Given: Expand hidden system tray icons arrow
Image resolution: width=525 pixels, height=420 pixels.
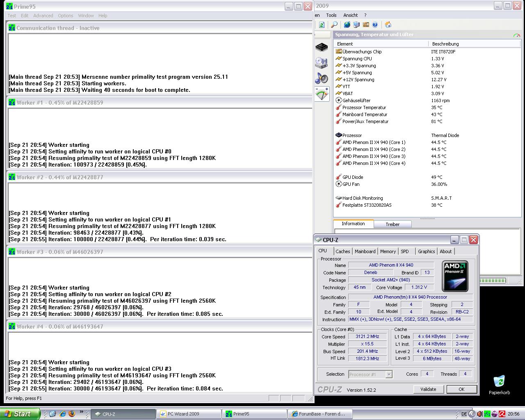Looking at the screenshot, I should (x=472, y=414).
